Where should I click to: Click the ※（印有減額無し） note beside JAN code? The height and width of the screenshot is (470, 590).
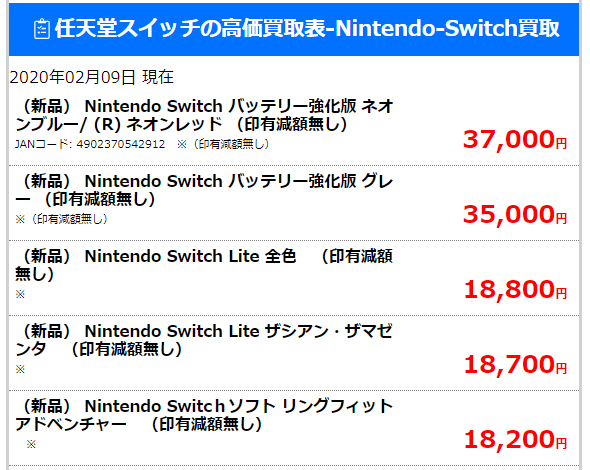[224, 144]
